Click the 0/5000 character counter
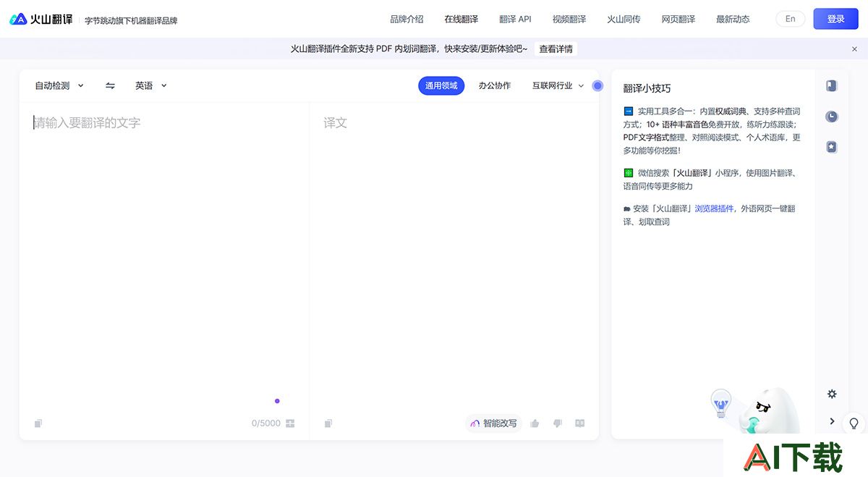The image size is (868, 477). click(x=265, y=423)
